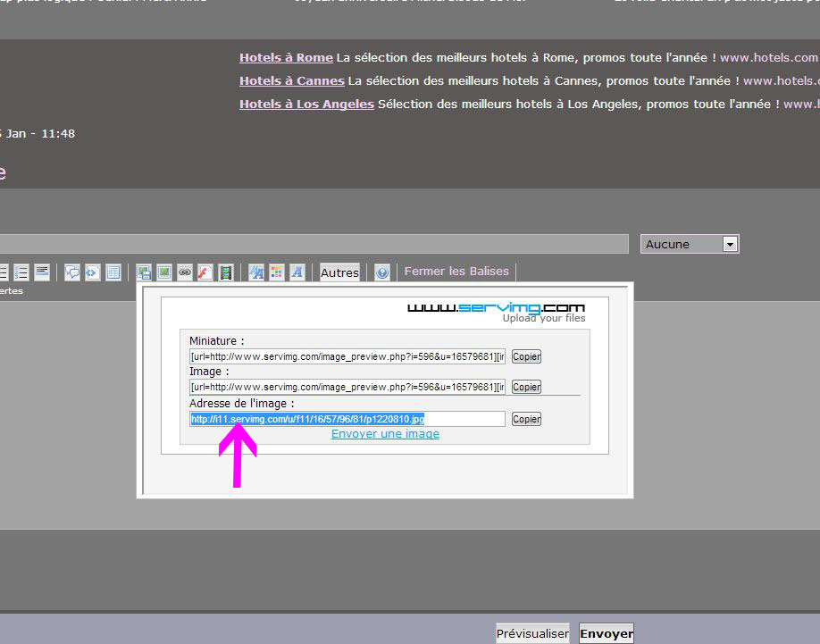Viewport: 820px width, 644px height.
Task: Insert a code block using the toolbar
Action: point(93,272)
